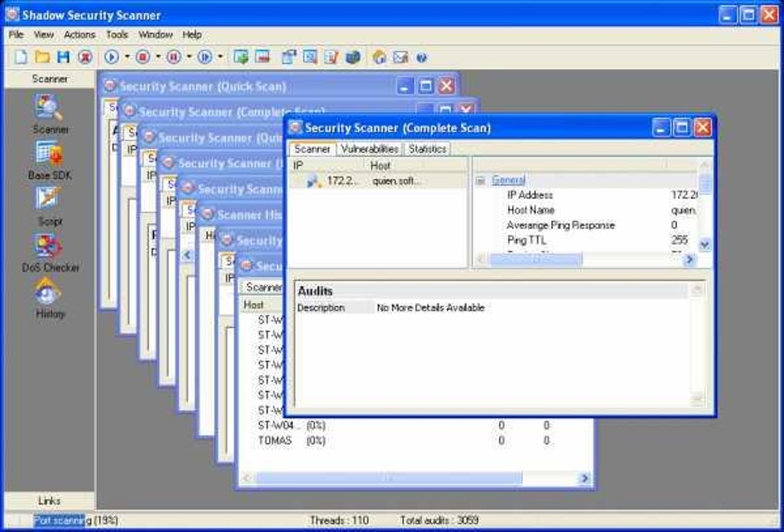Click 'Host Name' row in General details
The width and height of the screenshot is (784, 532).
pos(586,210)
